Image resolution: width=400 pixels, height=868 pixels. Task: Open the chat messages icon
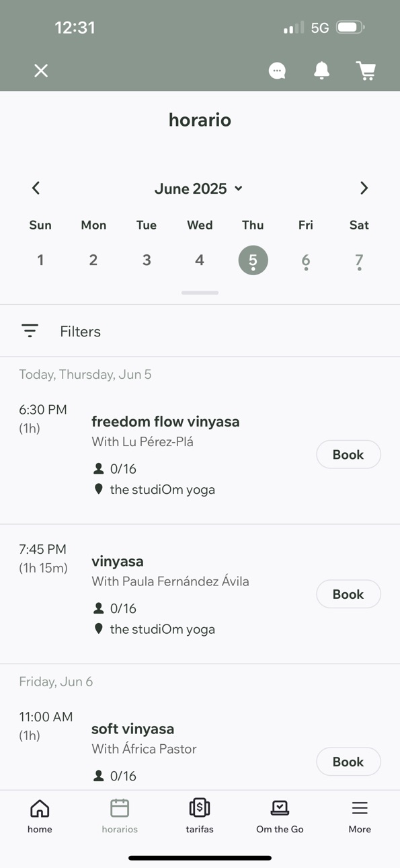click(277, 71)
